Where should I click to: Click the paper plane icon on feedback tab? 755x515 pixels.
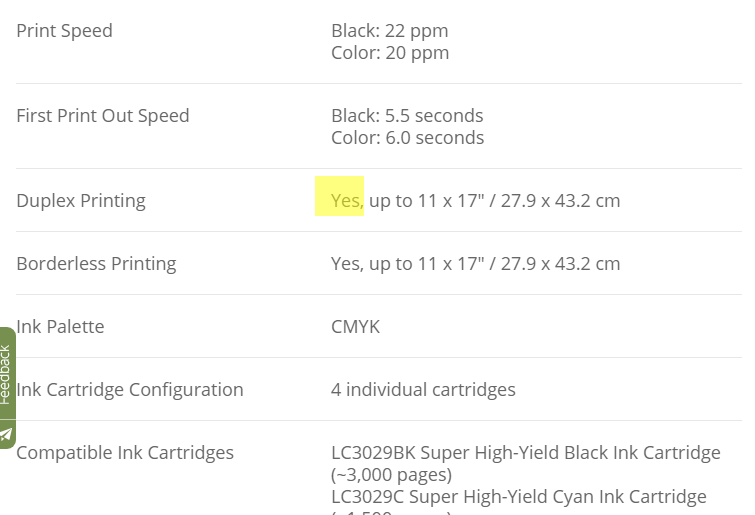click(x=6, y=435)
